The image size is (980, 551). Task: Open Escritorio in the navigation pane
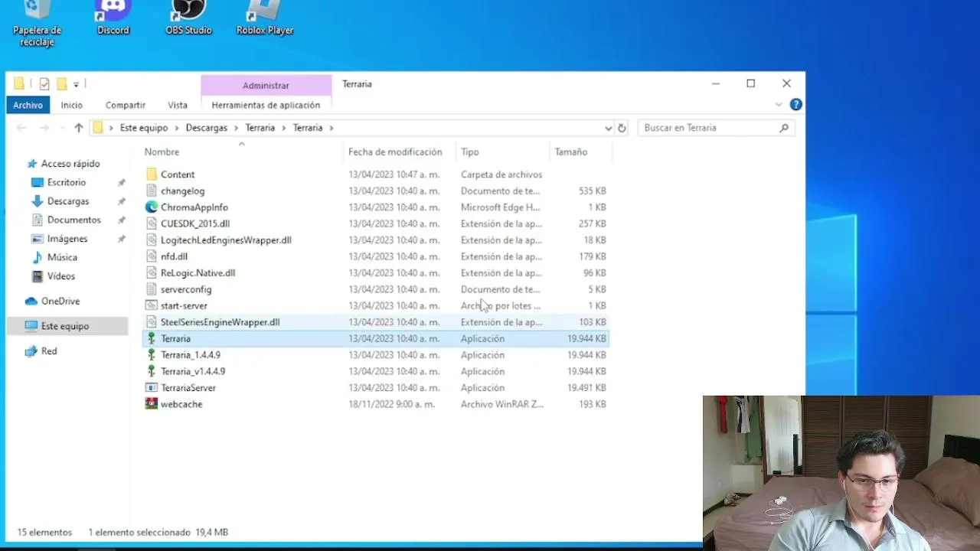point(67,182)
